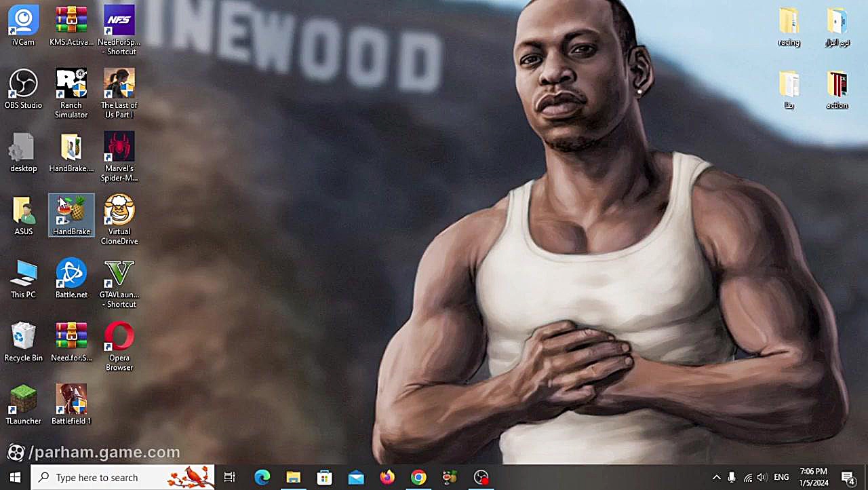868x490 pixels.
Task: Select the Need.for.S... archive icon
Action: pyautogui.click(x=71, y=341)
